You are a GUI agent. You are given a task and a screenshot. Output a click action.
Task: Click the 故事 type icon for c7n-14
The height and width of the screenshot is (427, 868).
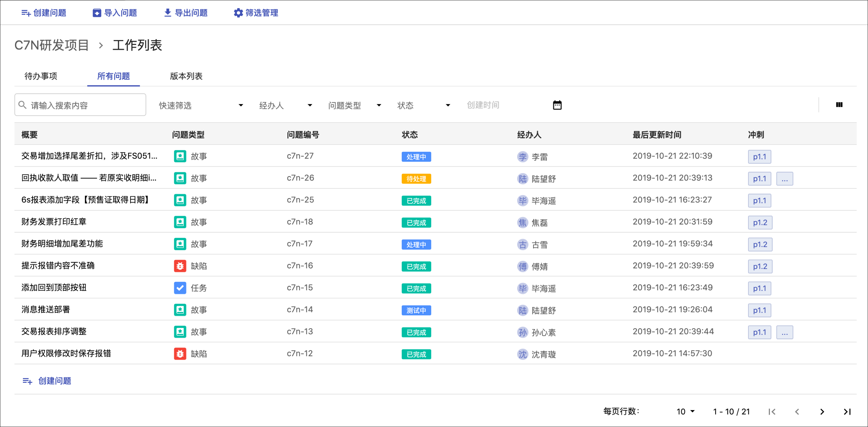pyautogui.click(x=180, y=310)
